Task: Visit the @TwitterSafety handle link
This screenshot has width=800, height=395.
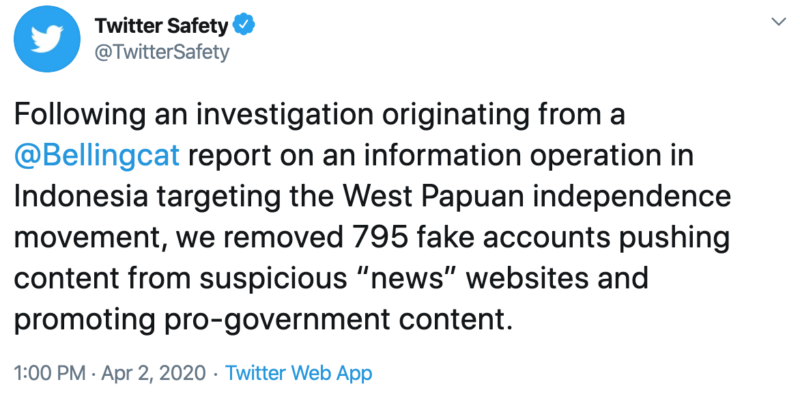Action: point(162,52)
